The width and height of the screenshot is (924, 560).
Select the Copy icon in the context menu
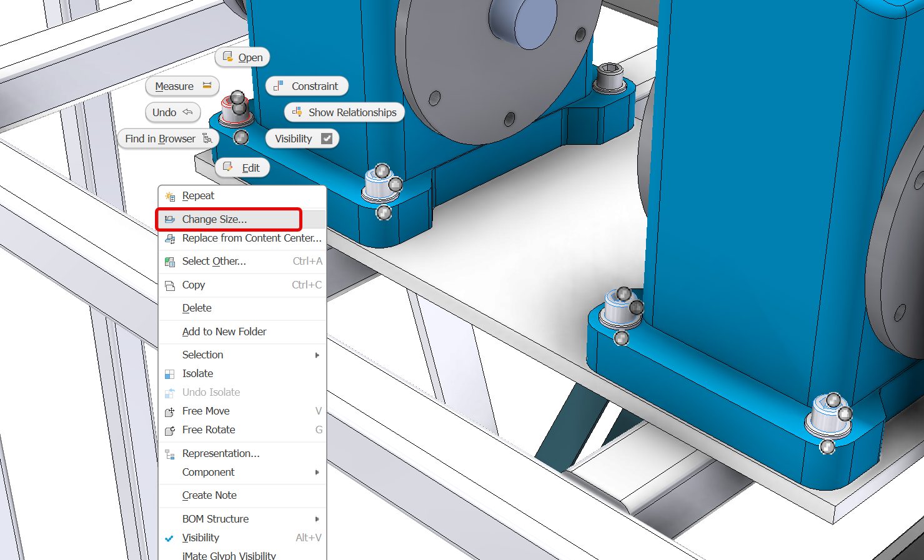point(169,285)
